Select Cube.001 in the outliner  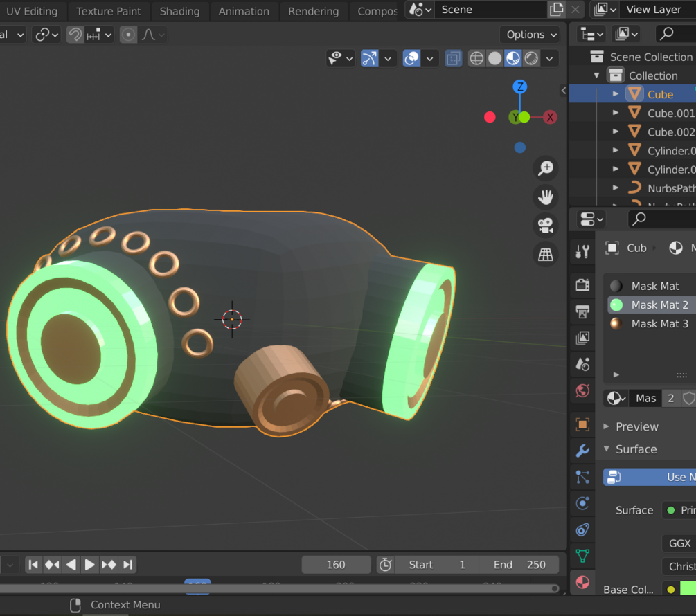[x=670, y=113]
